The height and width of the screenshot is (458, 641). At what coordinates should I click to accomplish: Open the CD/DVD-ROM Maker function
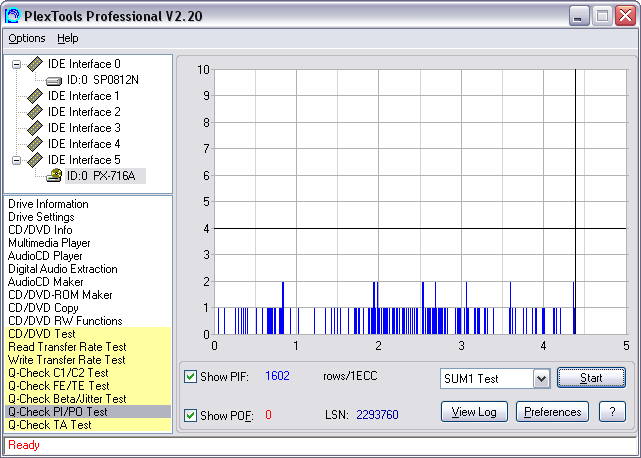(x=60, y=295)
